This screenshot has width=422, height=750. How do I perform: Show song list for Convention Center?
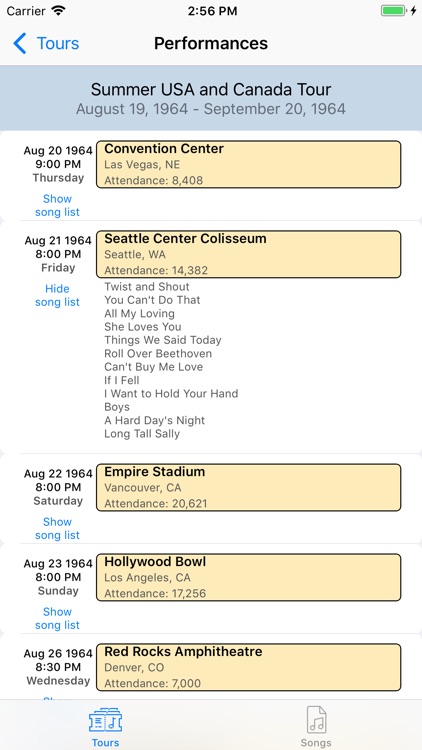tap(57, 205)
